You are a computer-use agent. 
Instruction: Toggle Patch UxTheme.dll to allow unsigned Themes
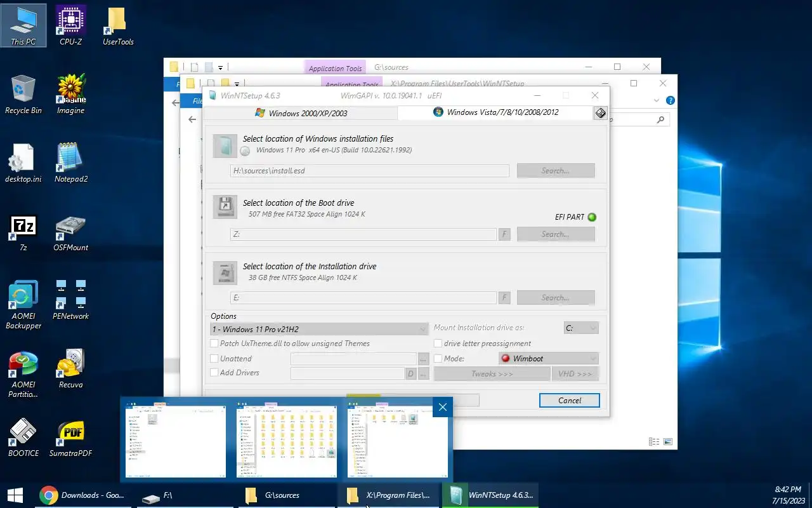214,344
